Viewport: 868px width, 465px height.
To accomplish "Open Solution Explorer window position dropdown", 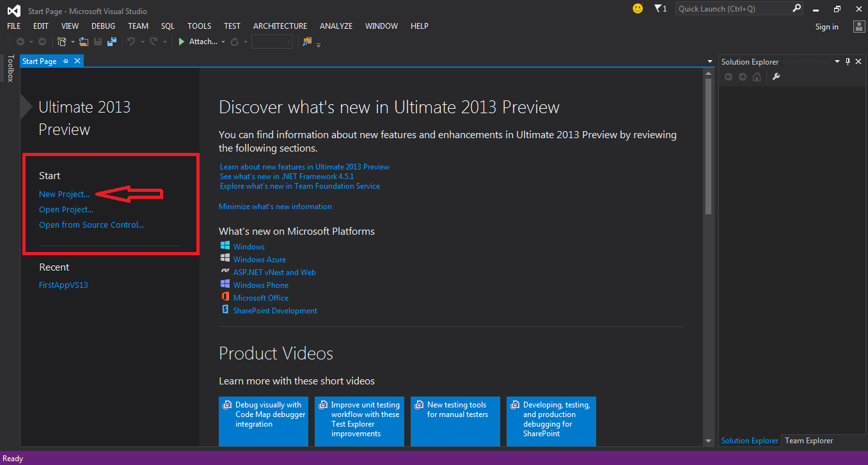I will [837, 61].
